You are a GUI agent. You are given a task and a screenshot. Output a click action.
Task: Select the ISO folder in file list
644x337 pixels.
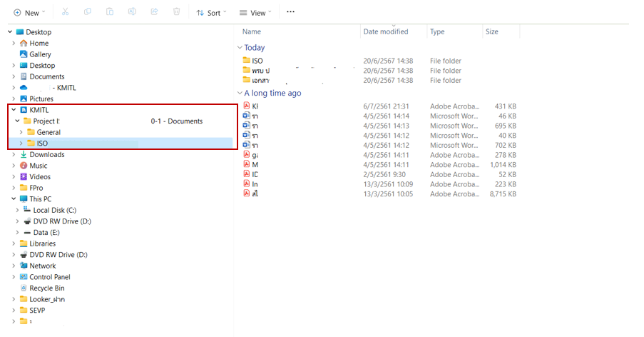click(257, 61)
